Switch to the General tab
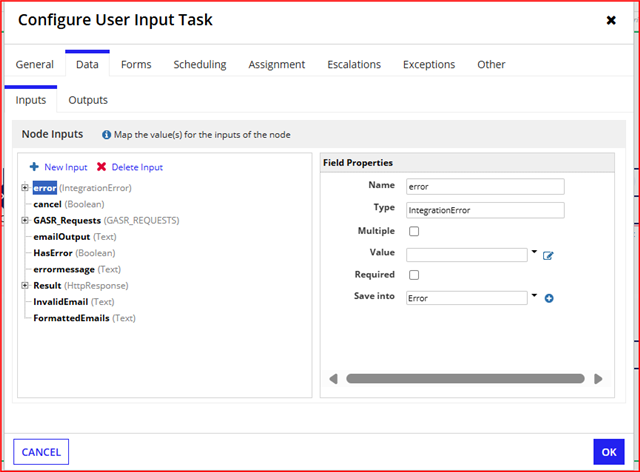The image size is (640, 472). tap(35, 65)
